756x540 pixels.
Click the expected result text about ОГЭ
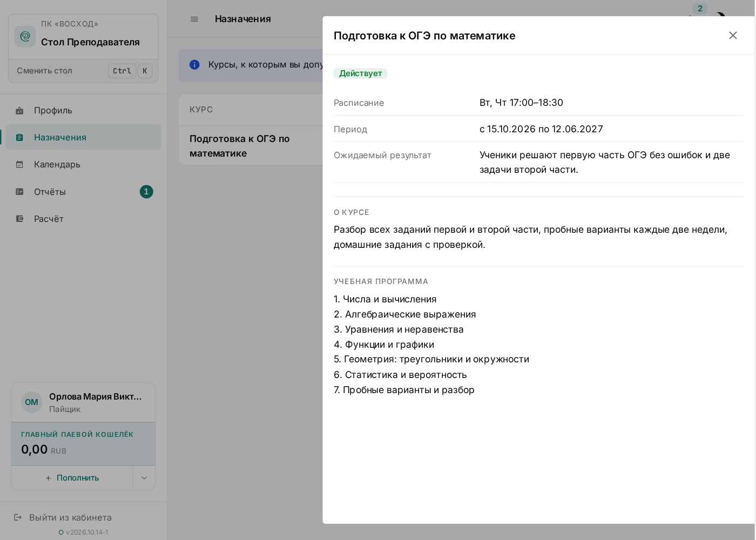(605, 162)
